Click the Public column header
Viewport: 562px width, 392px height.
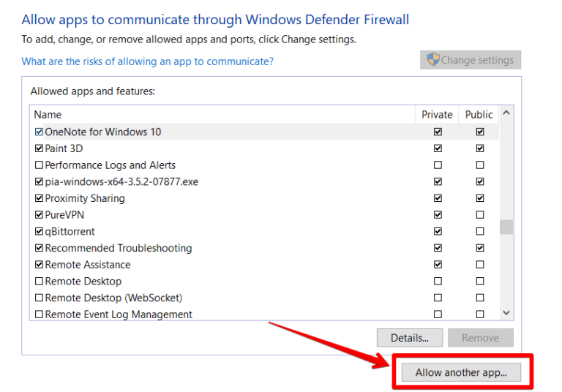pyautogui.click(x=479, y=115)
